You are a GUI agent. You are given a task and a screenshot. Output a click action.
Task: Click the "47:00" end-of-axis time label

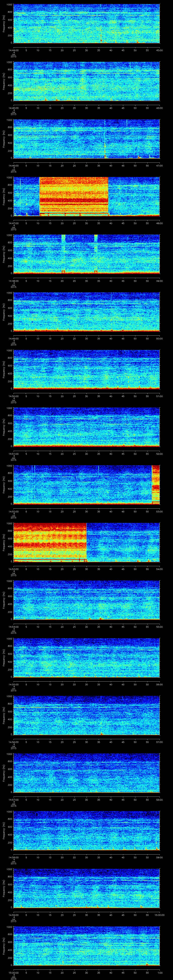[x=159, y=166]
